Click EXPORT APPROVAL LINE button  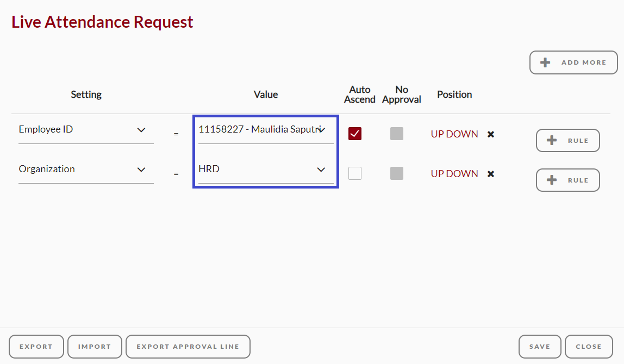[188, 347]
